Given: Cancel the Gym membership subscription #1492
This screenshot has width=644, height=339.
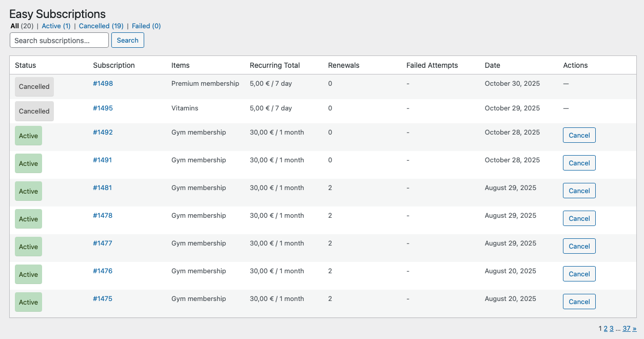Looking at the screenshot, I should pyautogui.click(x=579, y=135).
